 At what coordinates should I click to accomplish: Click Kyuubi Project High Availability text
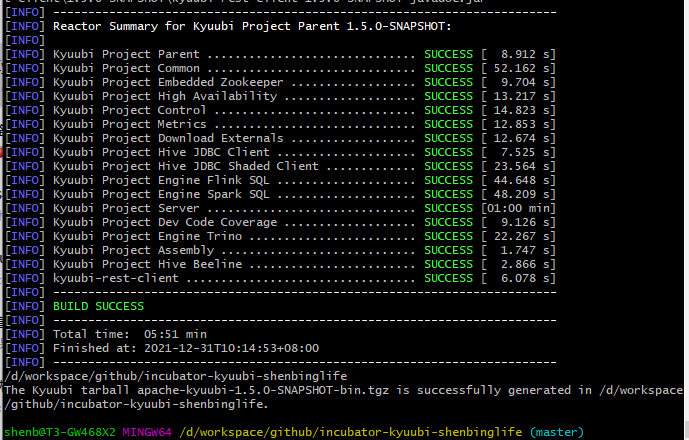(x=165, y=97)
